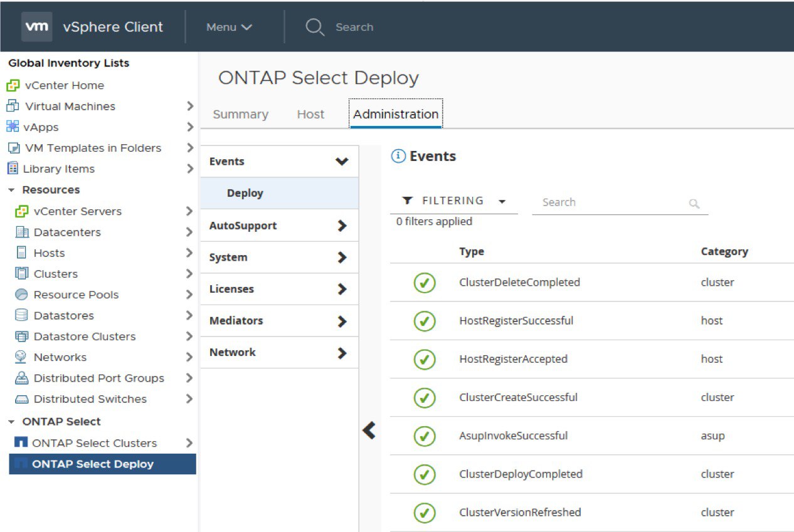Select ONTAP Select Deploy in inventory
Screen dimensions: 794x532
tap(102, 464)
